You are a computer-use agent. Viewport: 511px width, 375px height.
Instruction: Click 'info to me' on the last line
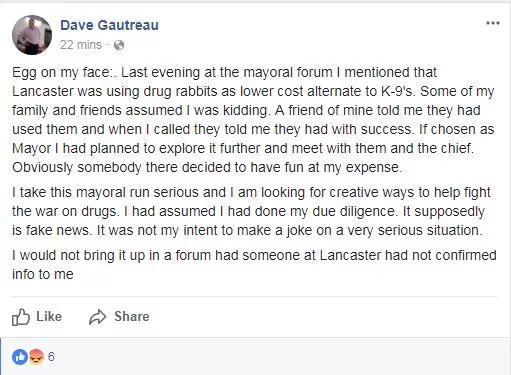click(x=43, y=274)
